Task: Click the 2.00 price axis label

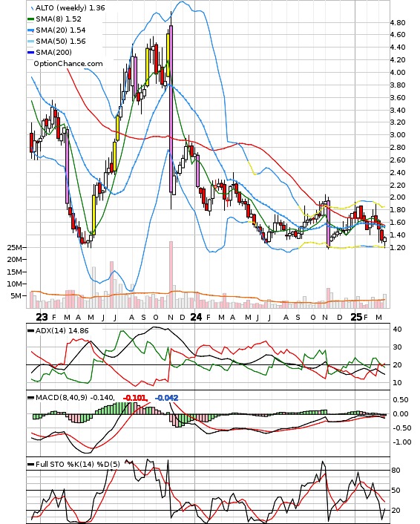Action: [x=398, y=197]
